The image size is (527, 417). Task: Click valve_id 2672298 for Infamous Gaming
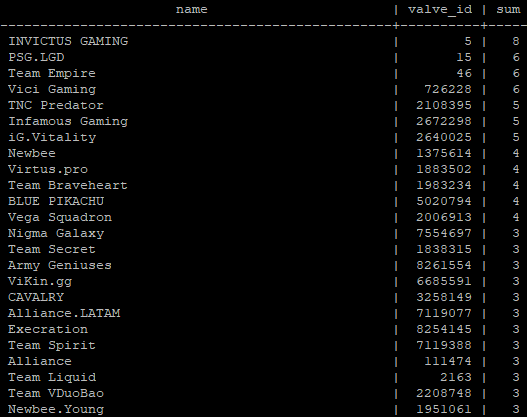[444, 121]
